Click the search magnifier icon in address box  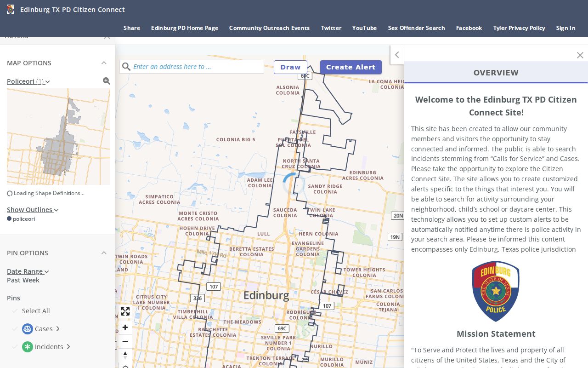[126, 67]
